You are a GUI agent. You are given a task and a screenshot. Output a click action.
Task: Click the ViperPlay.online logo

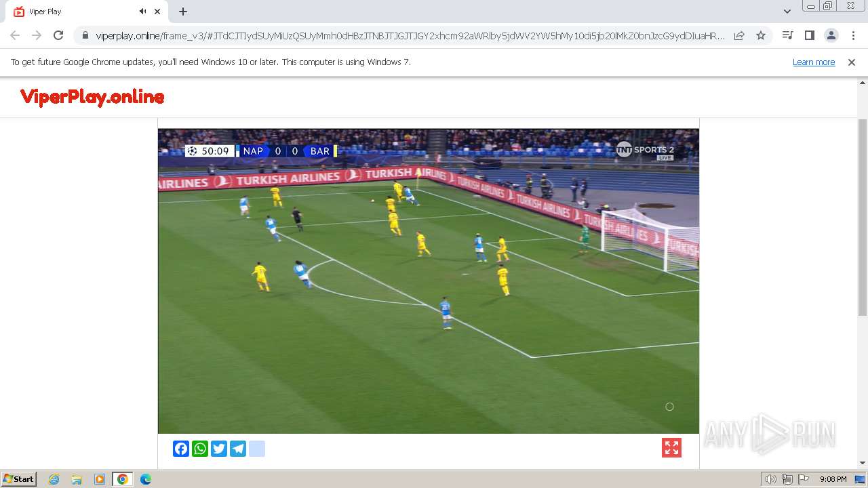pos(92,97)
